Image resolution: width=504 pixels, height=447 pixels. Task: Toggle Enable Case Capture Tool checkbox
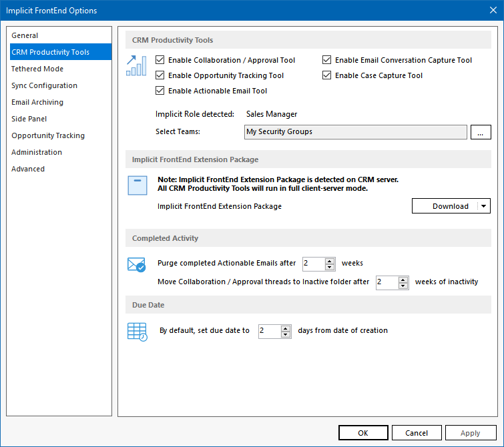(x=326, y=75)
